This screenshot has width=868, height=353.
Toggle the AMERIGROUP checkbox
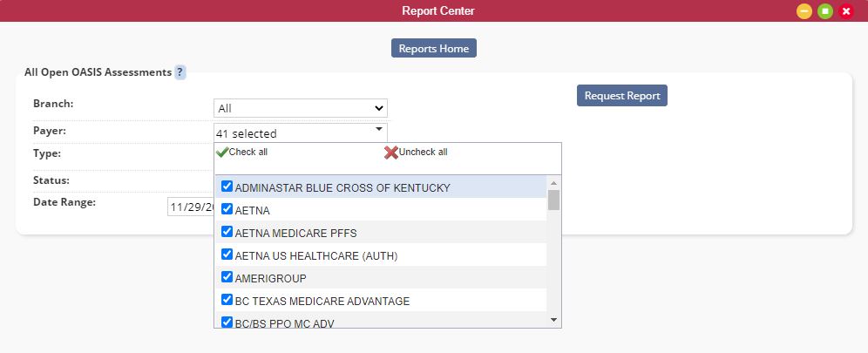[227, 276]
